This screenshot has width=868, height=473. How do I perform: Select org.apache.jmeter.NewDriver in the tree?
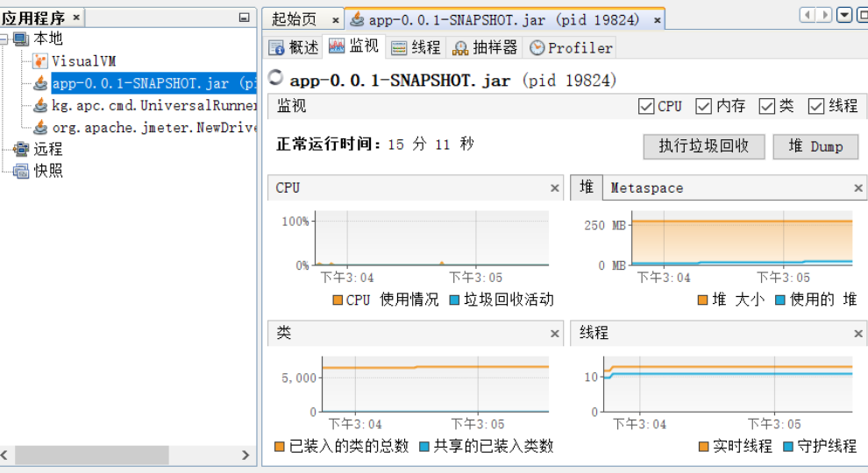click(x=154, y=128)
